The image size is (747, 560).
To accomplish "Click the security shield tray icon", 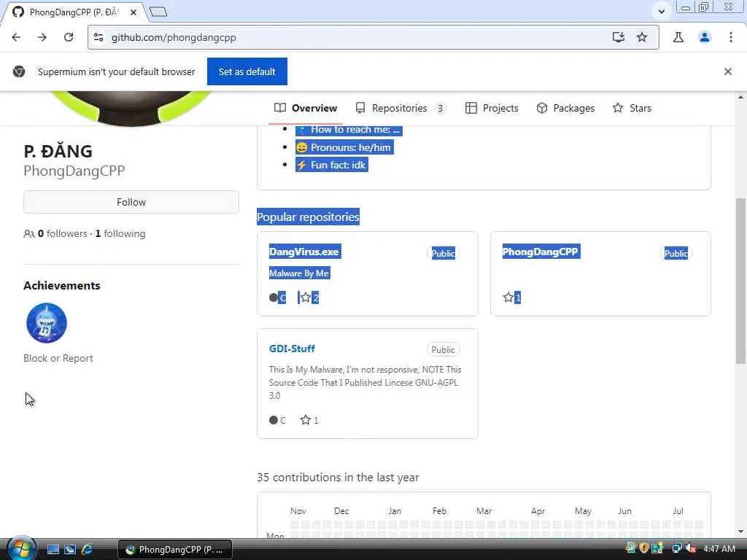I will point(644,548).
